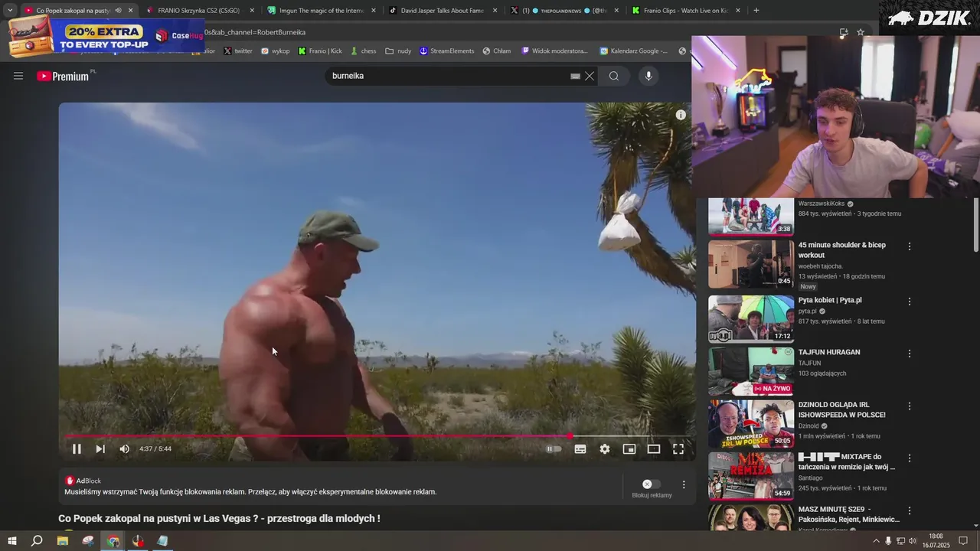
Task: Open a new browser tab
Action: click(756, 11)
